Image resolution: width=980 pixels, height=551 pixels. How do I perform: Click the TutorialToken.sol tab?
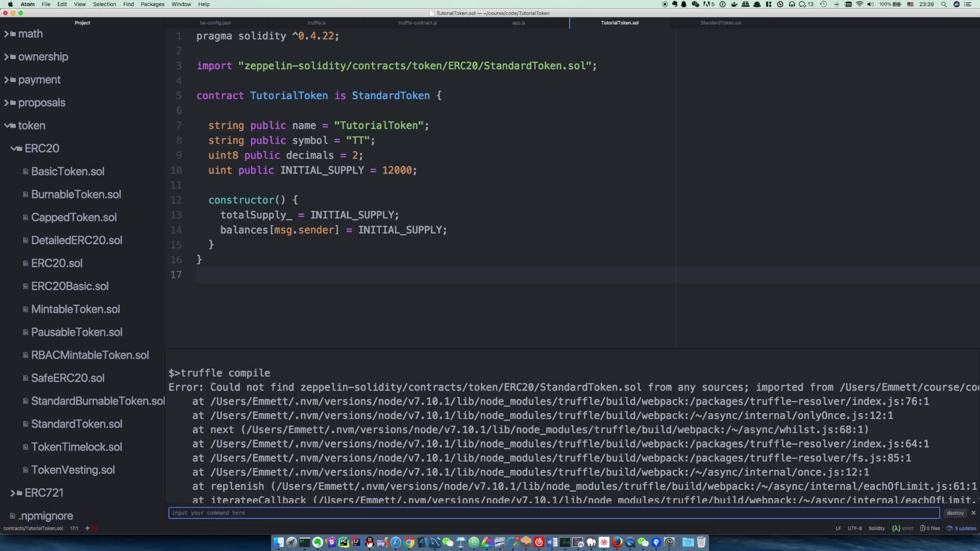[619, 22]
